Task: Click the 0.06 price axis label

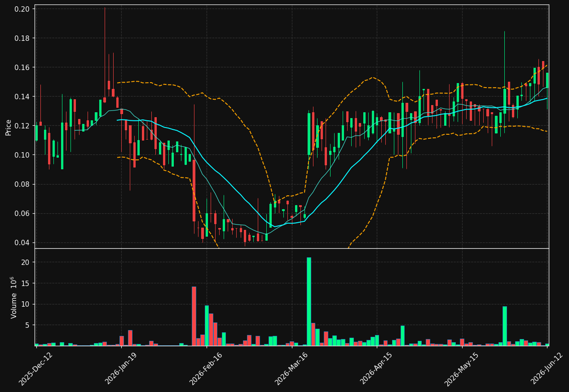Action: 23,213
